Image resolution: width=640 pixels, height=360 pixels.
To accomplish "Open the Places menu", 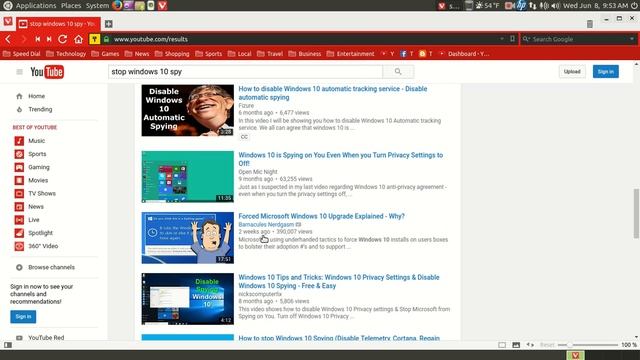I will (x=71, y=5).
